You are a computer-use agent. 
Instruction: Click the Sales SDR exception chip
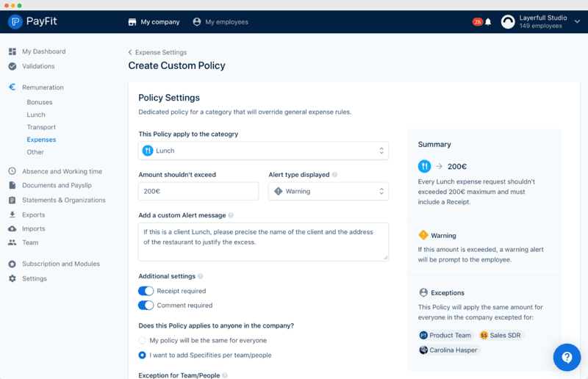[501, 335]
